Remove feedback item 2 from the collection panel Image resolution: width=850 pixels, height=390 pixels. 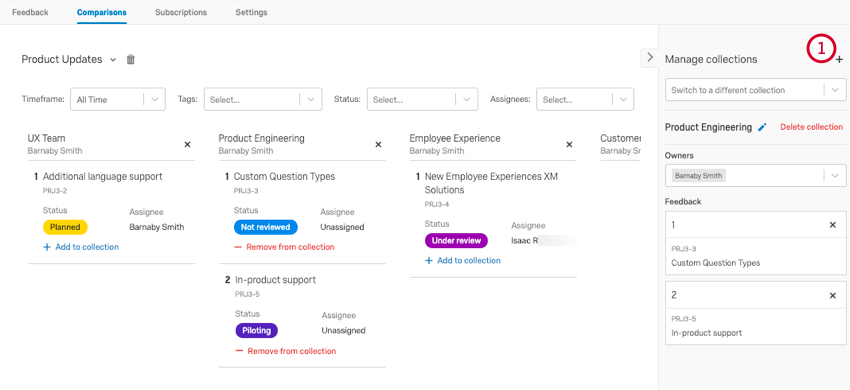[833, 296]
